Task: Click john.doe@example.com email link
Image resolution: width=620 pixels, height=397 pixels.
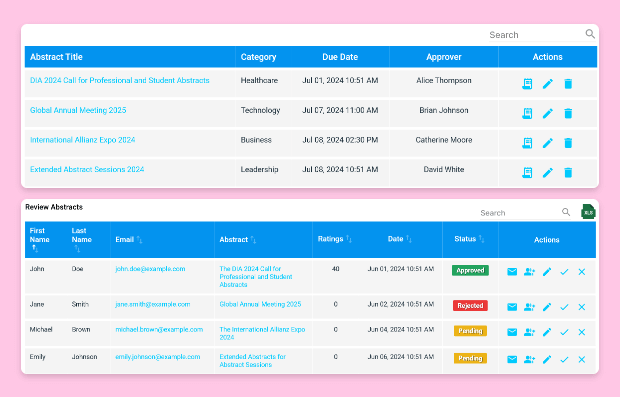Action: (150, 269)
